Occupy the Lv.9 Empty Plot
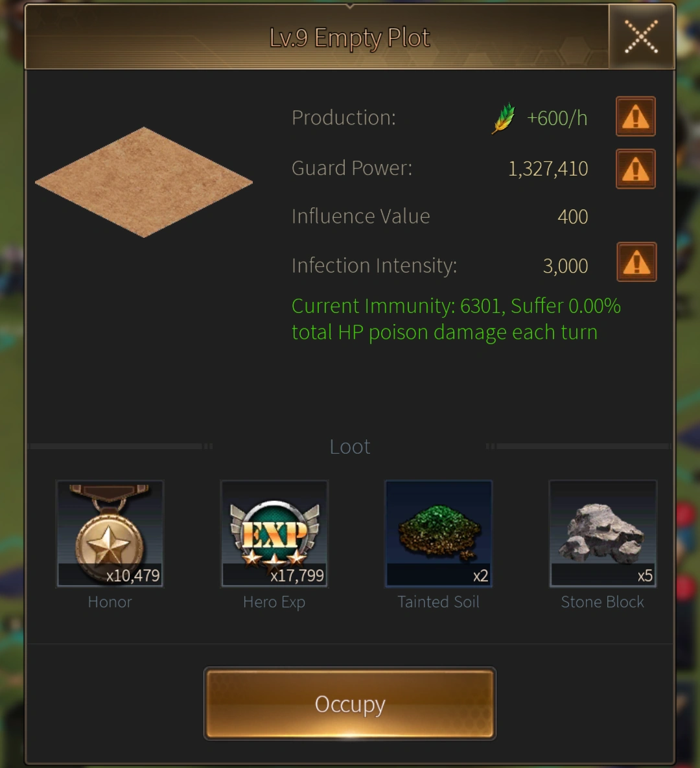The image size is (700, 768). click(350, 704)
